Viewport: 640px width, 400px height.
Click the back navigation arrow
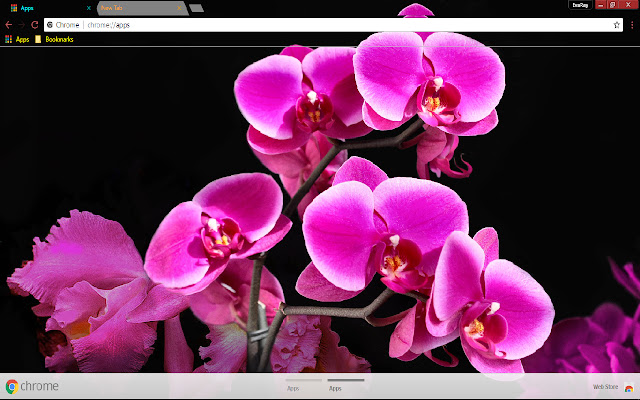9,24
